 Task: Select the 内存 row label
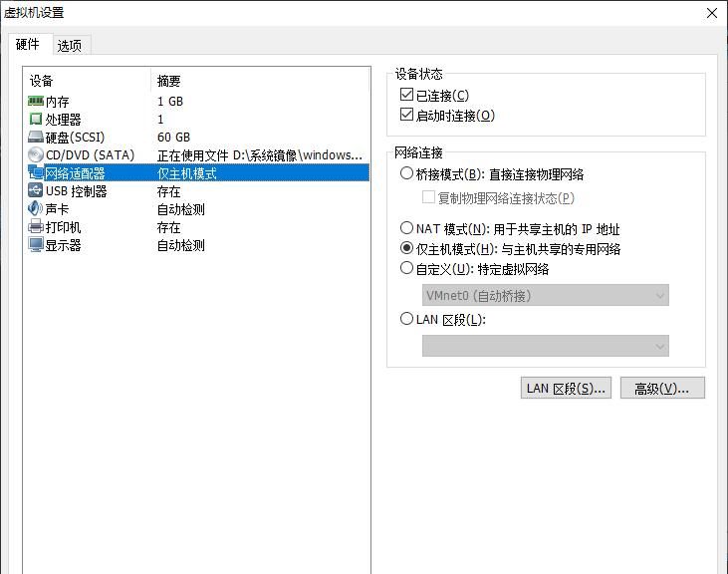tap(57, 102)
